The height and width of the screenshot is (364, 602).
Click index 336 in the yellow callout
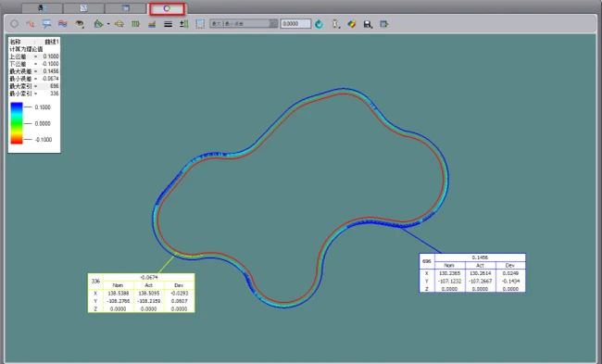(95, 281)
